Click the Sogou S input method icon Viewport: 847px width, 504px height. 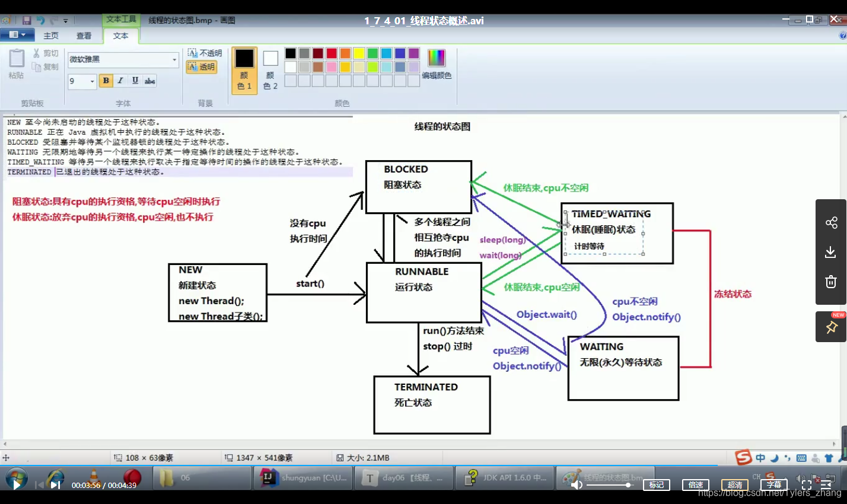743,458
